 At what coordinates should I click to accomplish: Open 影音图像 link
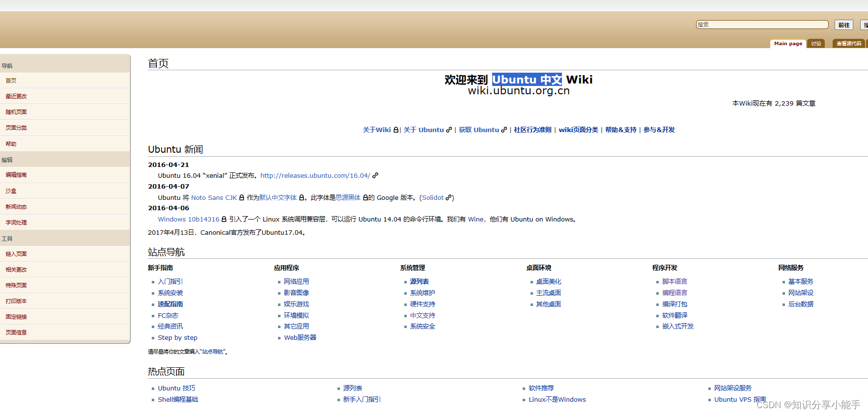[296, 293]
